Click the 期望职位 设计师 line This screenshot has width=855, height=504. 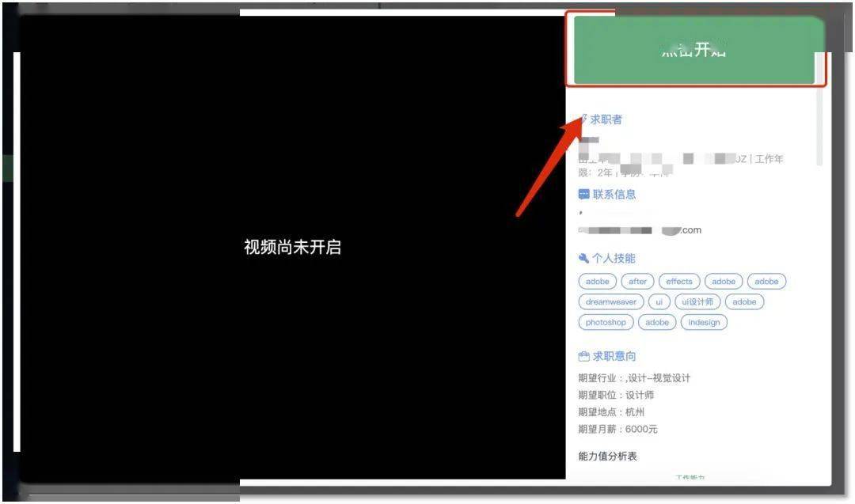[616, 395]
